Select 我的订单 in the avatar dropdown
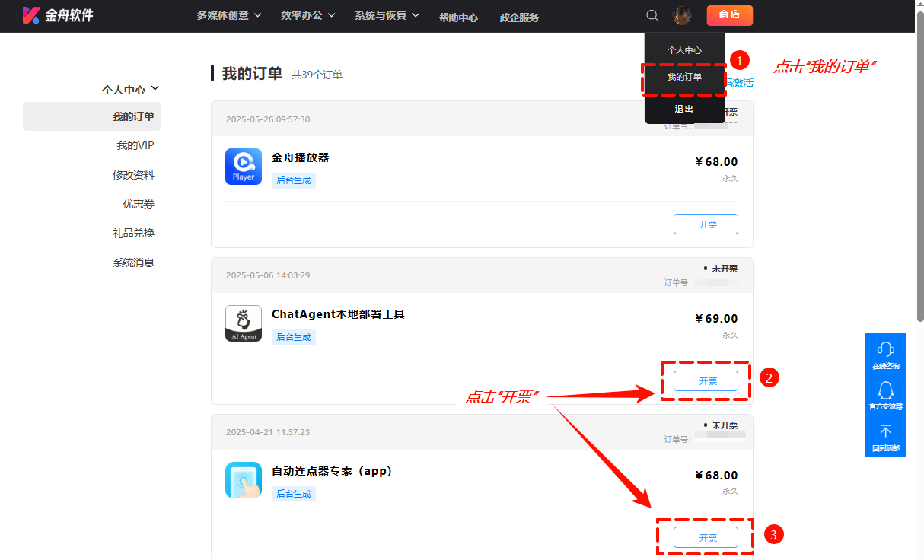 (x=684, y=78)
